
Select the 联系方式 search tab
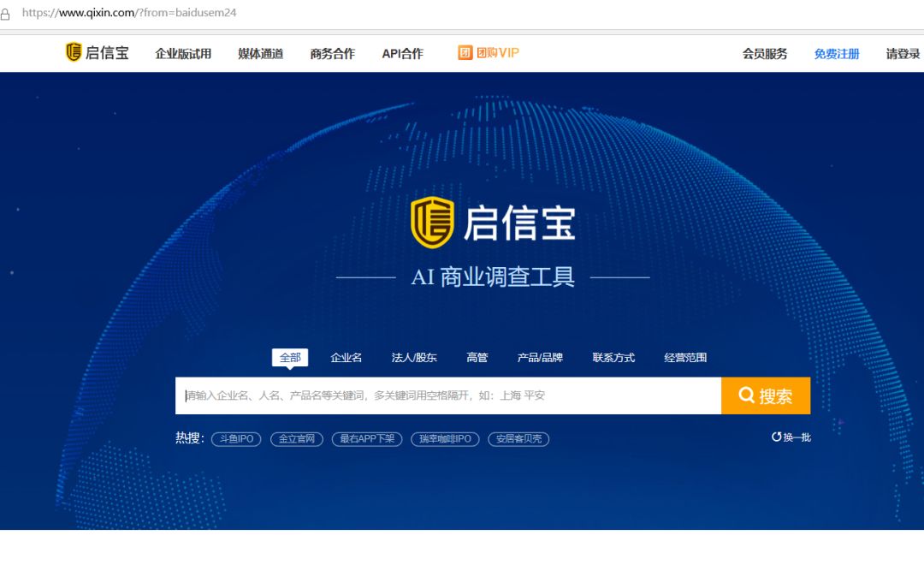[613, 357]
